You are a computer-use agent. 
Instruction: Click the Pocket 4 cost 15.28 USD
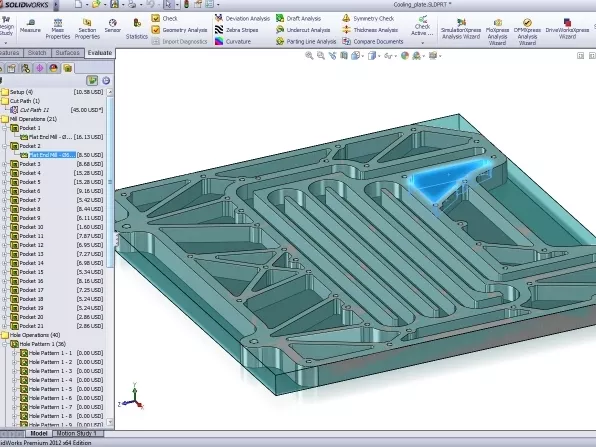pos(89,173)
